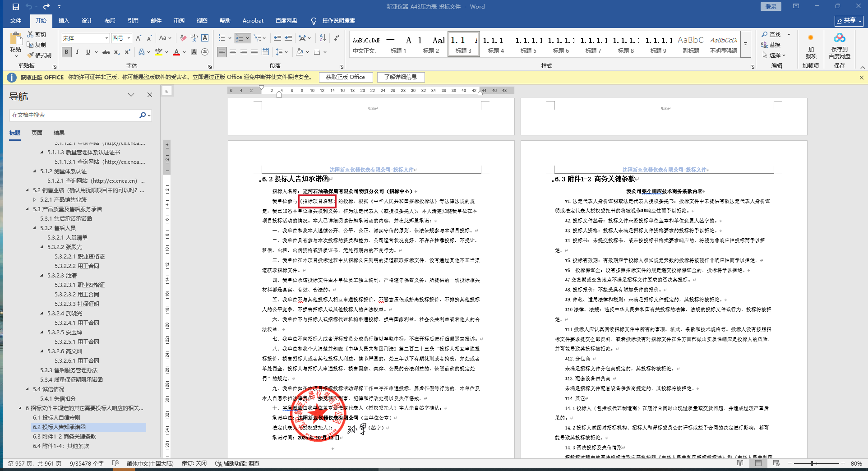Click the Paste clipboard icon

point(16,39)
